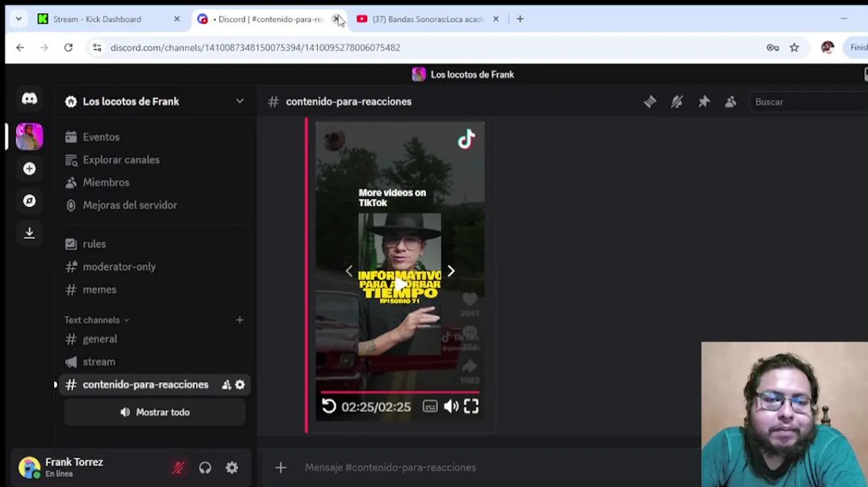The height and width of the screenshot is (487, 868).
Task: Attach a file with plus icon
Action: pos(281,467)
